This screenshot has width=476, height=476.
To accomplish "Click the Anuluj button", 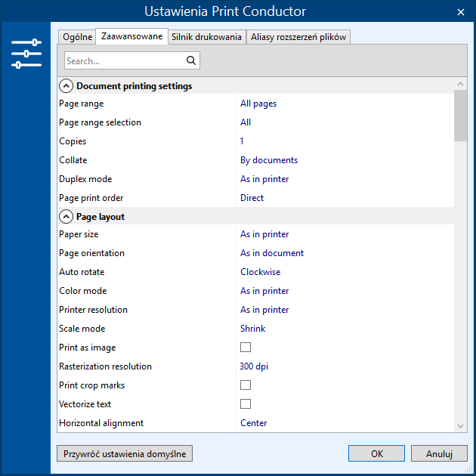I will (x=439, y=453).
